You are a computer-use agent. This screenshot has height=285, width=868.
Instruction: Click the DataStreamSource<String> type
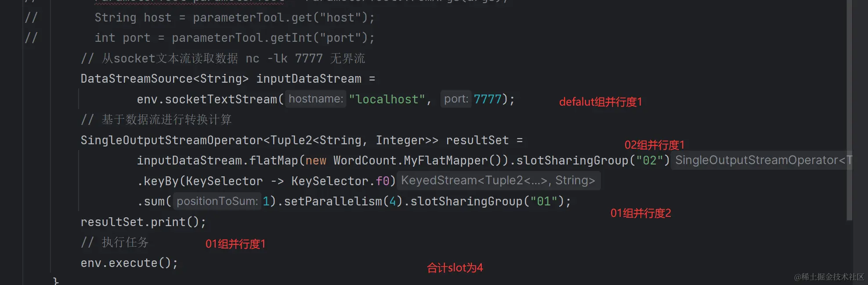click(x=164, y=79)
